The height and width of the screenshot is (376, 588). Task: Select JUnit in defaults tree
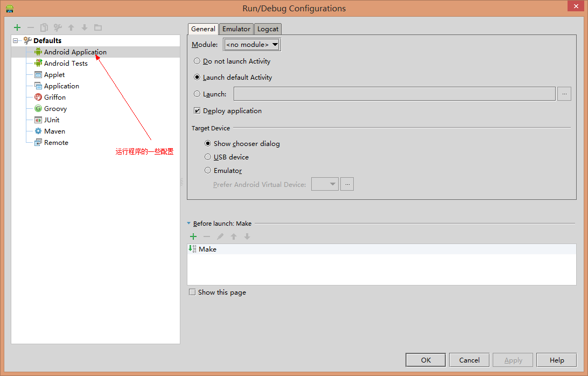tap(52, 120)
